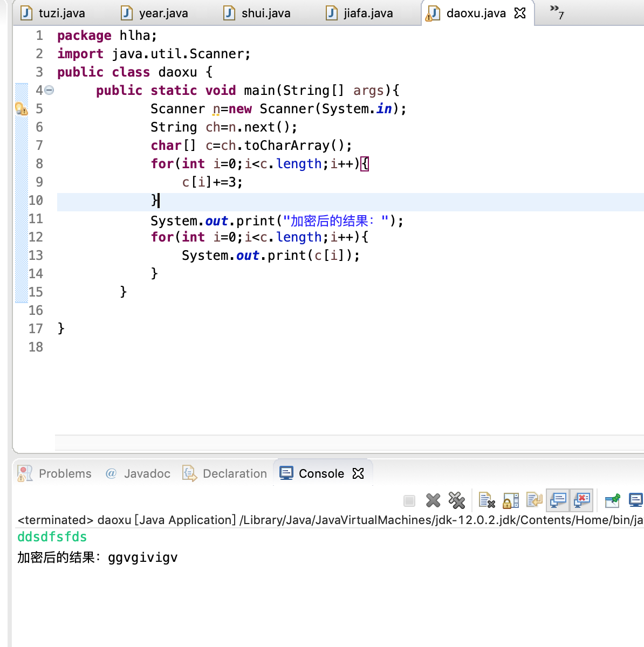Close the daoxu.java editor tab
This screenshot has width=644, height=647.
click(520, 13)
